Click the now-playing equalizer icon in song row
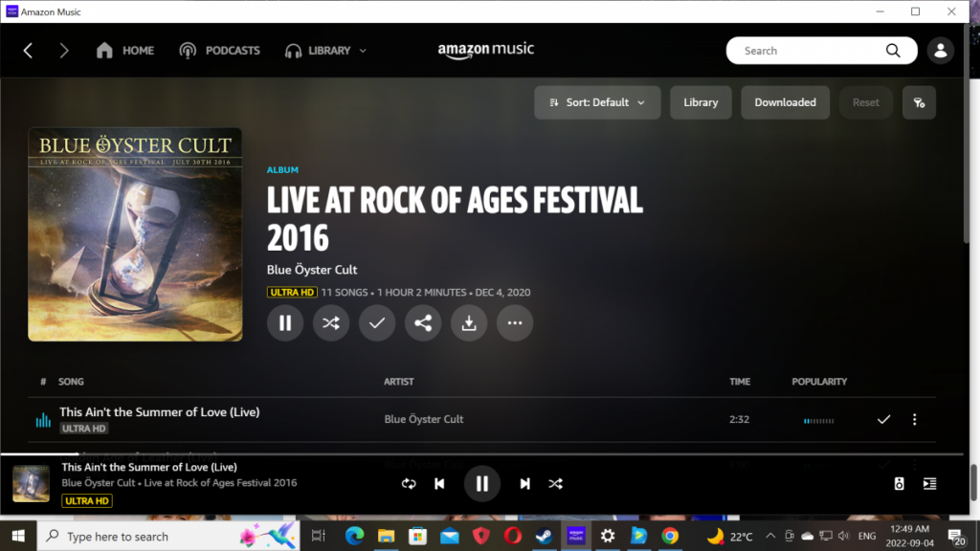This screenshot has width=980, height=551. click(43, 420)
